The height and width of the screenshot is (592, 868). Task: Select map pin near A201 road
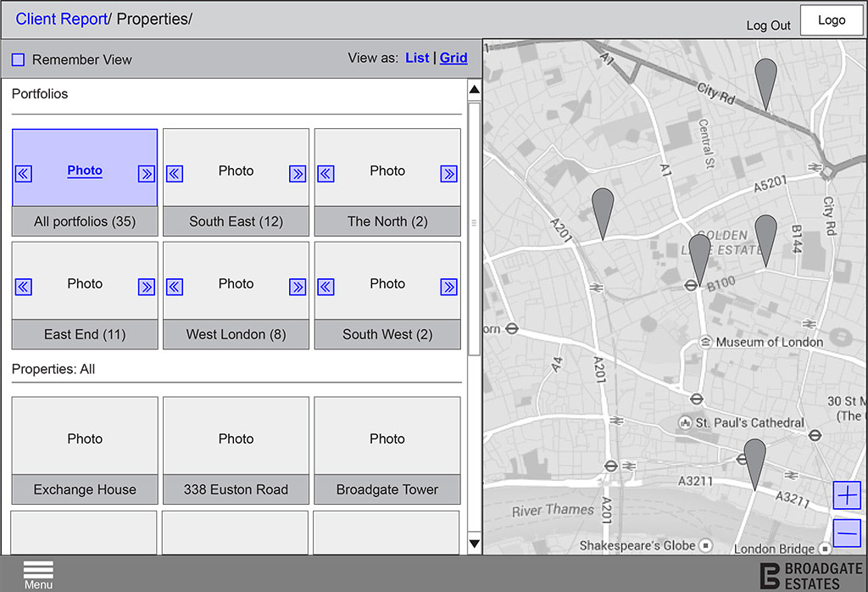click(x=603, y=214)
